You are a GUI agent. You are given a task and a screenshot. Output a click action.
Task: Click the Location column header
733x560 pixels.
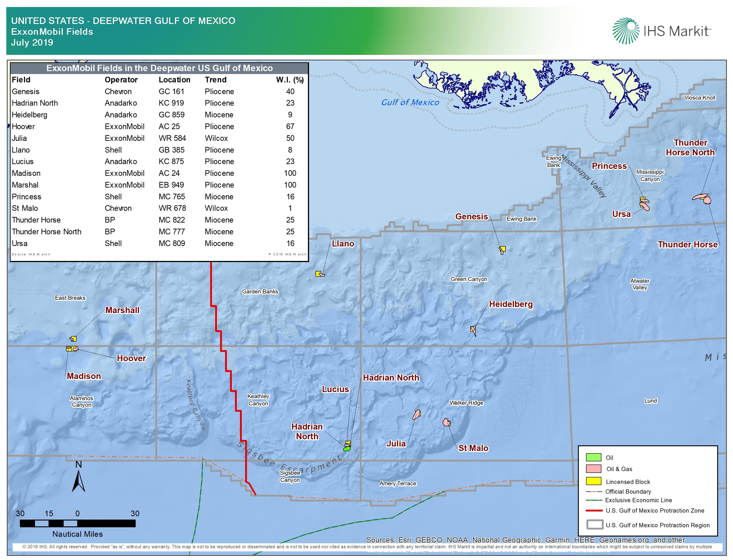(x=174, y=80)
